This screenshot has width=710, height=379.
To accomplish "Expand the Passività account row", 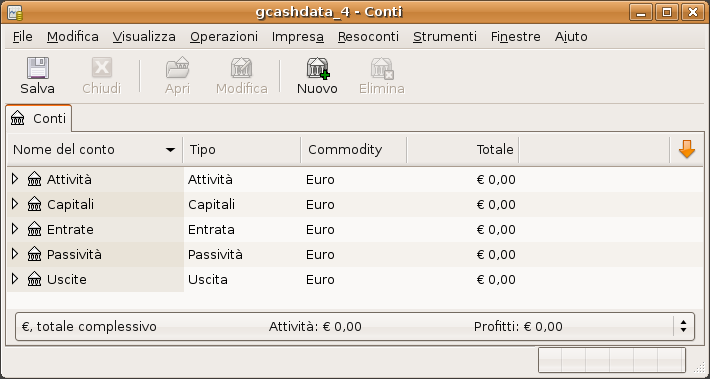I will coord(15,254).
